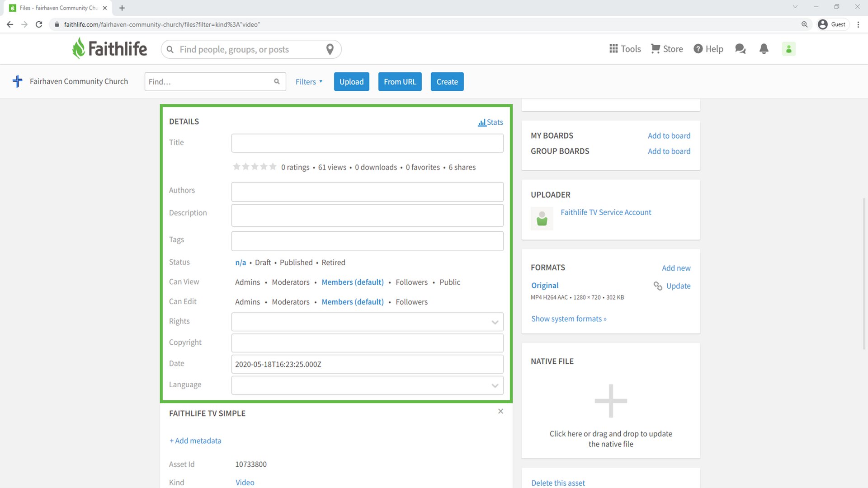Open the Guest profile button
The width and height of the screenshot is (868, 488).
click(832, 24)
